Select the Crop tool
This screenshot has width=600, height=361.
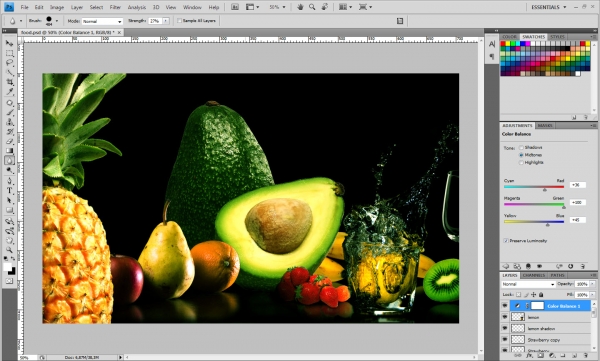click(9, 82)
